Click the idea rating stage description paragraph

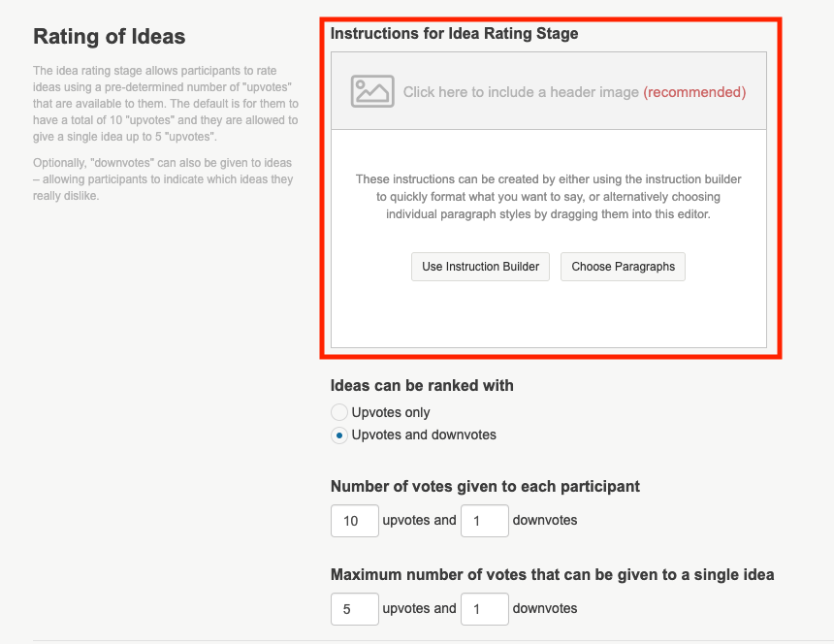click(x=166, y=104)
